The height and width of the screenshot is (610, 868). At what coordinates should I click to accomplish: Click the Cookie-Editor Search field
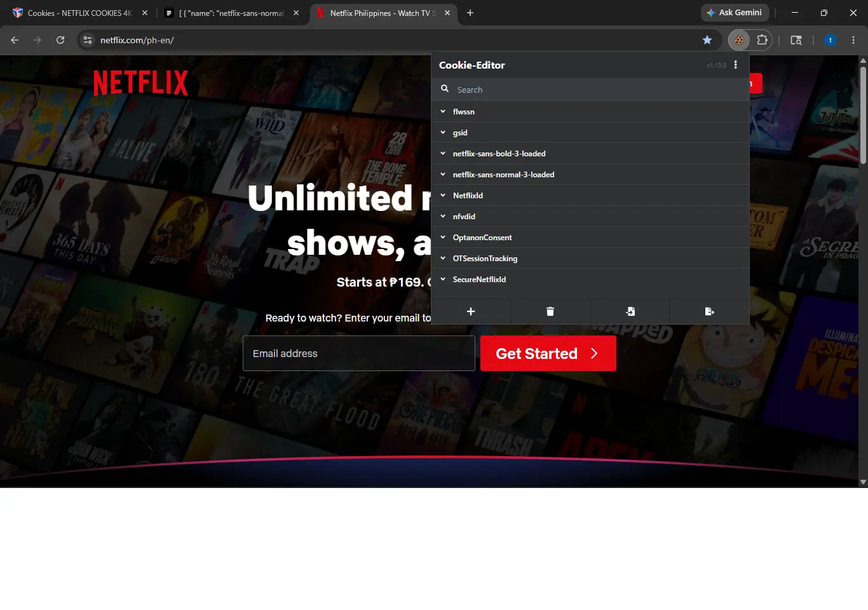(x=590, y=90)
